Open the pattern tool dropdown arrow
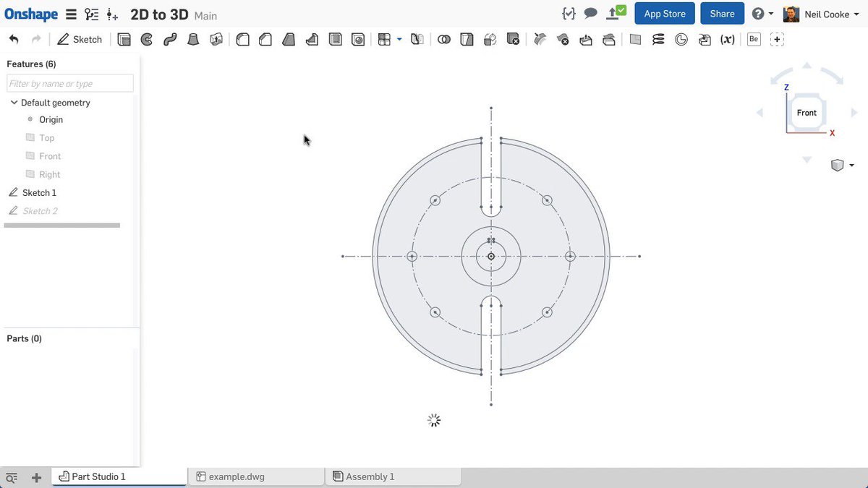 [x=399, y=40]
